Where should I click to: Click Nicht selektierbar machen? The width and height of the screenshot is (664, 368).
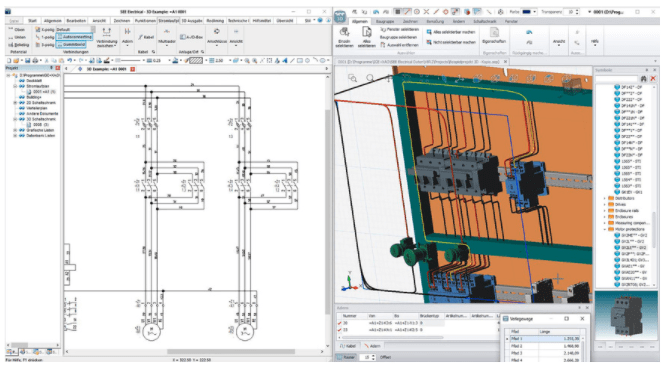pyautogui.click(x=451, y=42)
